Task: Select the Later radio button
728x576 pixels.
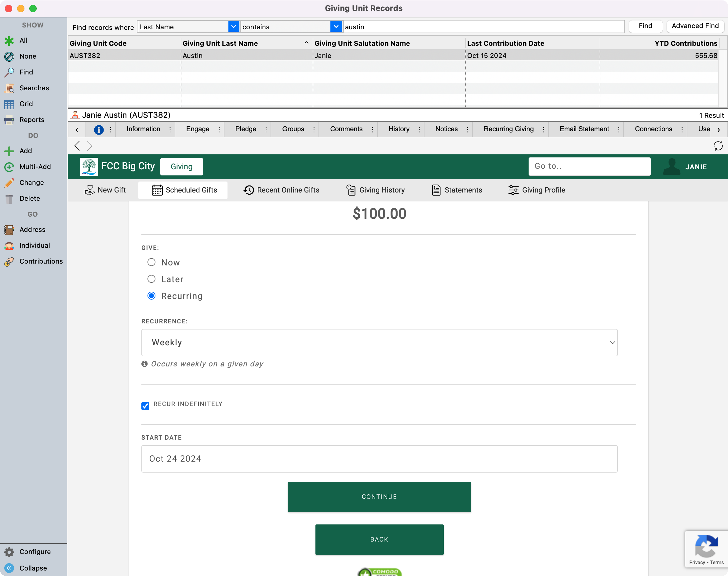Action: pyautogui.click(x=151, y=279)
